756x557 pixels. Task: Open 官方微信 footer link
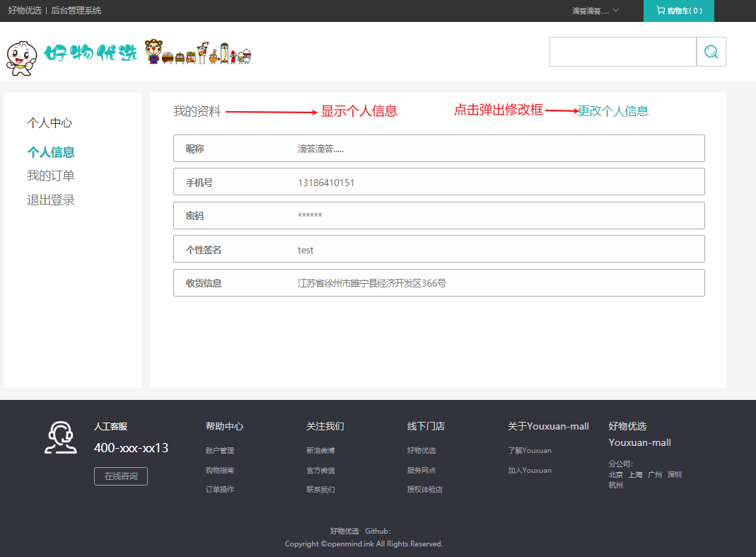pos(320,470)
